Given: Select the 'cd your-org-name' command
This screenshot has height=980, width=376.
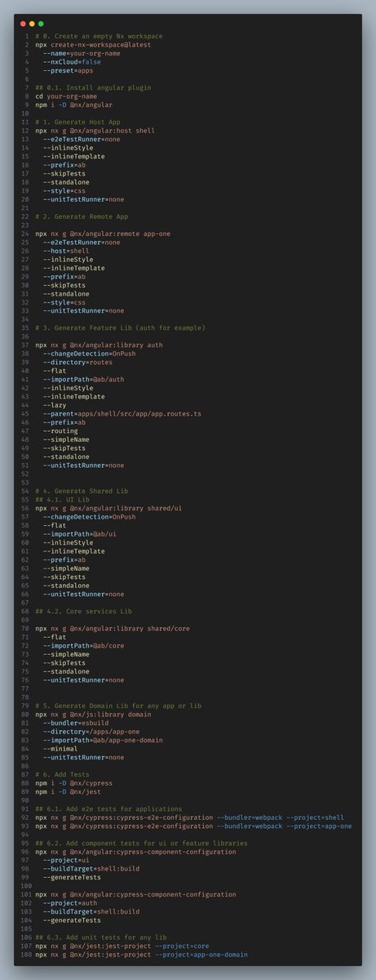Looking at the screenshot, I should coord(68,96).
